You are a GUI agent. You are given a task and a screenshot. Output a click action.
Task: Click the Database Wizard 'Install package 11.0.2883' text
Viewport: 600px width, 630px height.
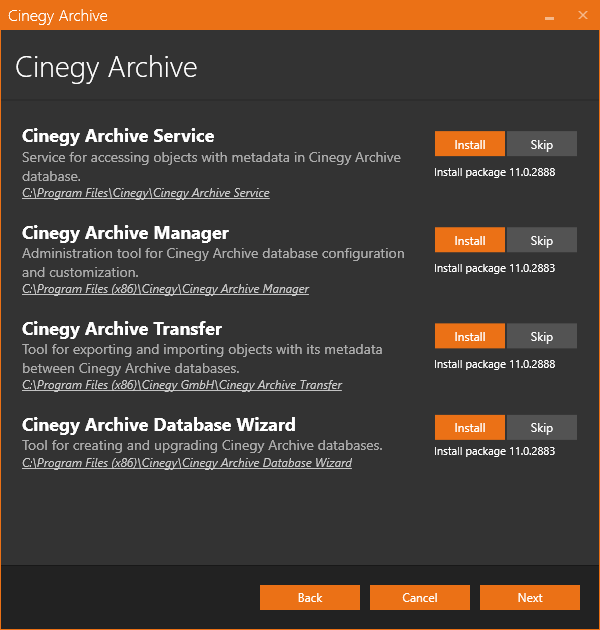click(494, 451)
